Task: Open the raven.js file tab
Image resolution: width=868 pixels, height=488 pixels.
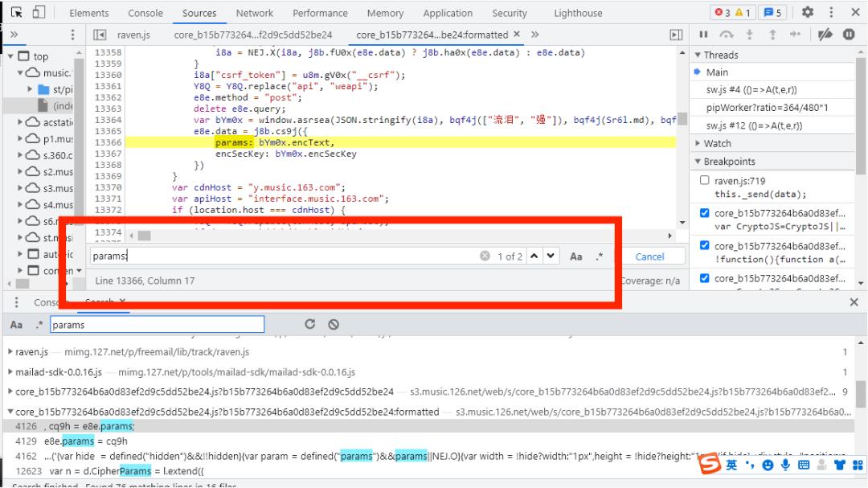Action: click(x=133, y=35)
